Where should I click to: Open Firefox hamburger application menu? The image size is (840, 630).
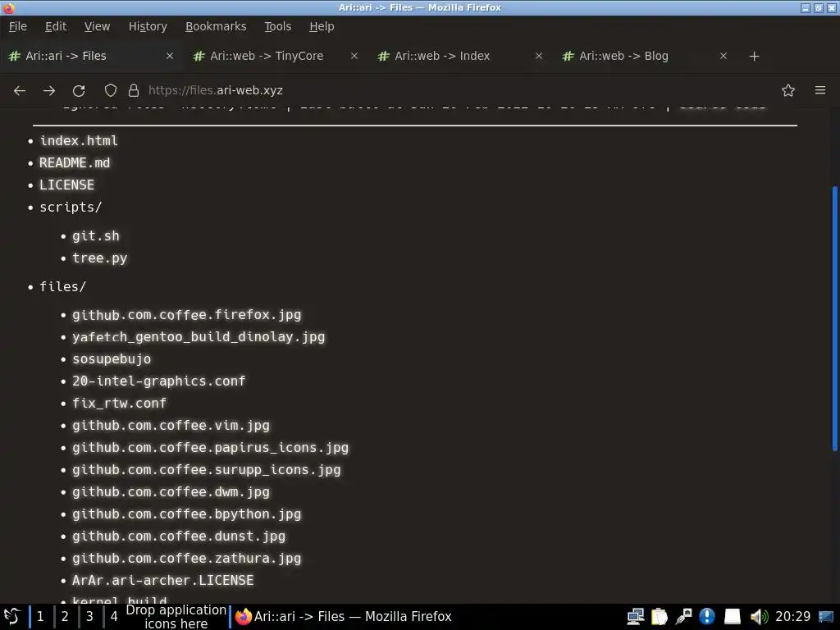coord(820,90)
